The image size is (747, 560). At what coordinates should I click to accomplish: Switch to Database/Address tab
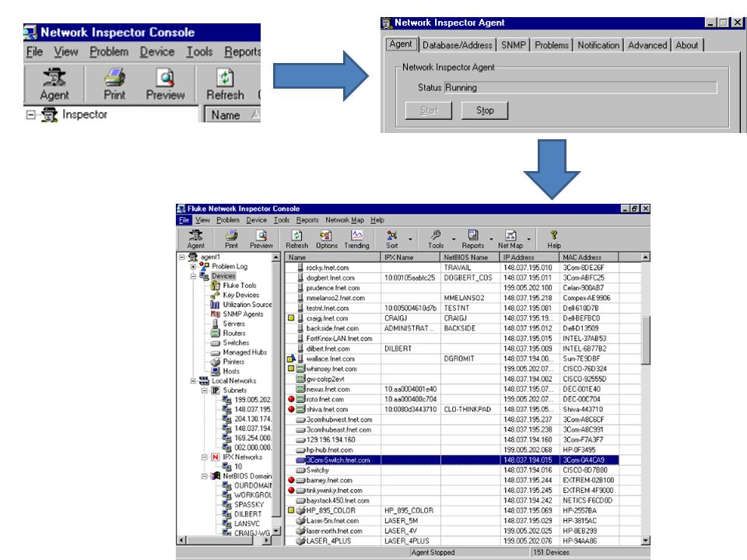(x=458, y=45)
